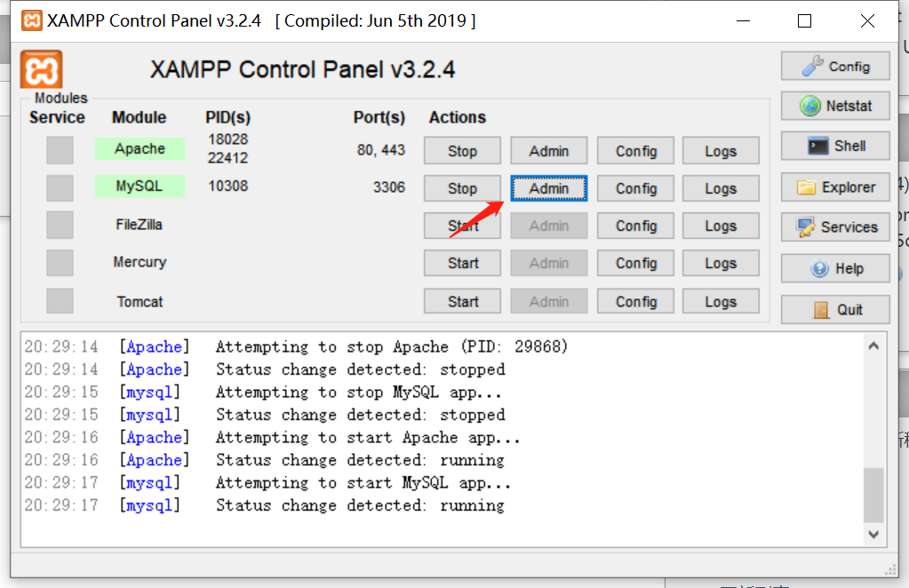Viewport: 909px width, 588px height.
Task: Toggle FileZilla service installation checkbox
Action: (x=59, y=226)
